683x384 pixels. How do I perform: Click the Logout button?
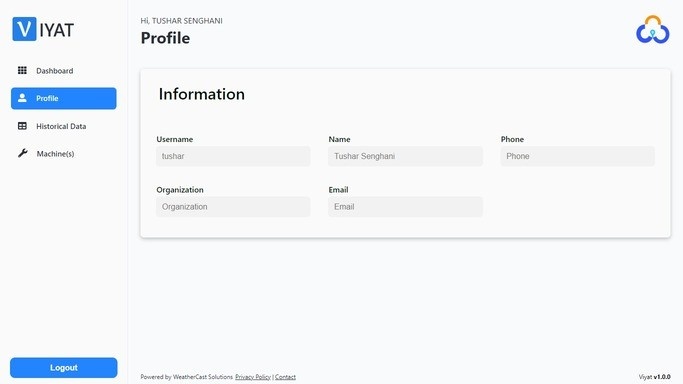[64, 368]
